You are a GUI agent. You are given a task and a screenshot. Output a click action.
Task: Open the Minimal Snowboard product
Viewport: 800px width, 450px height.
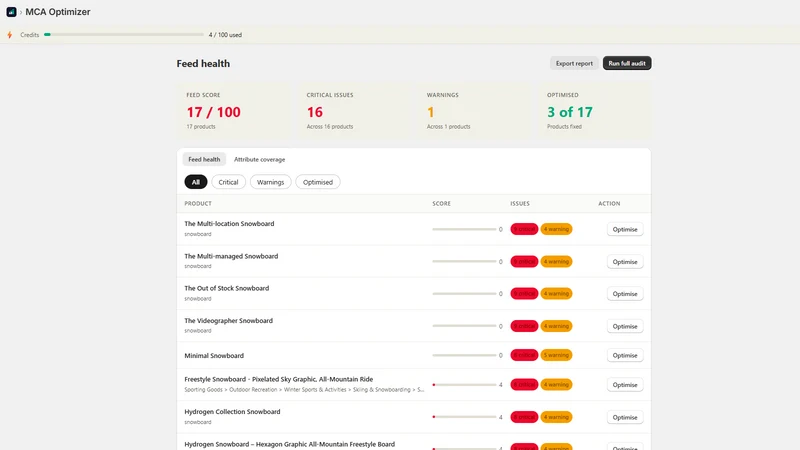214,356
